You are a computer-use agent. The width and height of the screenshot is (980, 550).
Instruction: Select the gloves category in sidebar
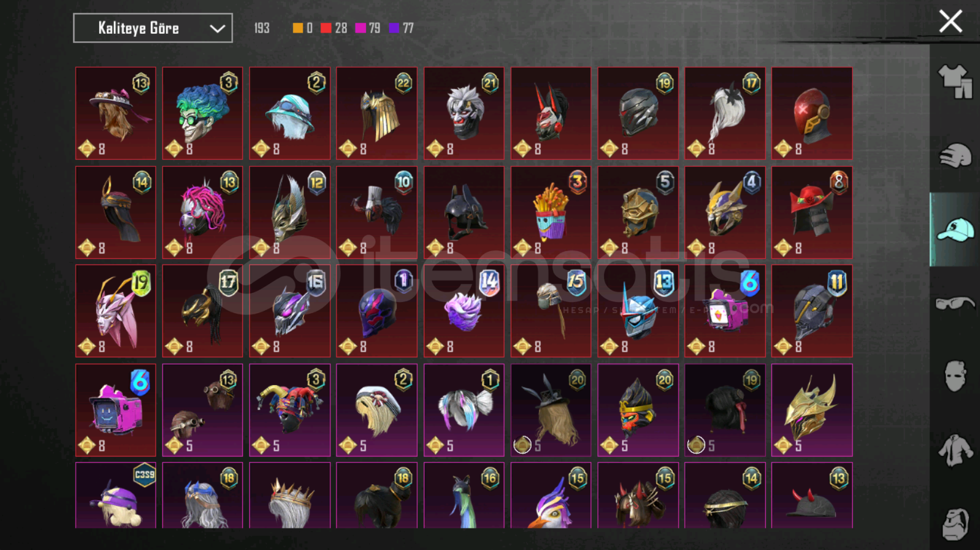pyautogui.click(x=955, y=156)
